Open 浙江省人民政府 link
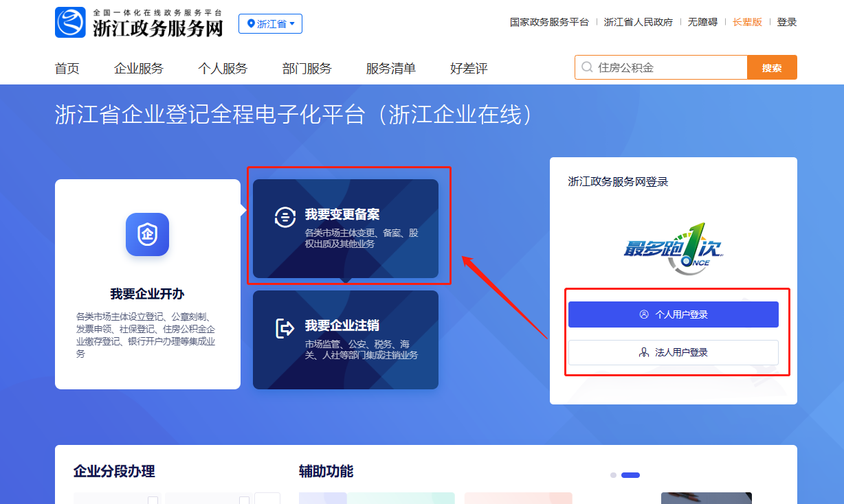Viewport: 844px width, 504px height. 638,22
